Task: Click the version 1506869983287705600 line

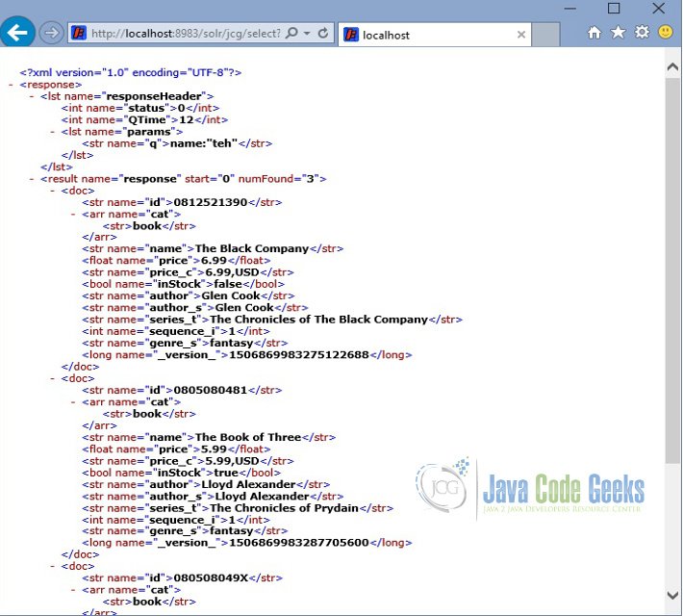Action: (x=247, y=543)
